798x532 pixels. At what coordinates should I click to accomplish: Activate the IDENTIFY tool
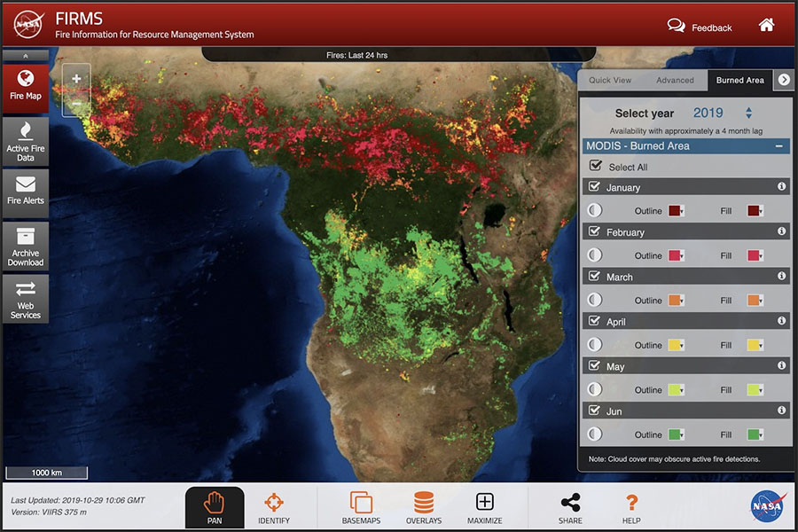pyautogui.click(x=274, y=507)
